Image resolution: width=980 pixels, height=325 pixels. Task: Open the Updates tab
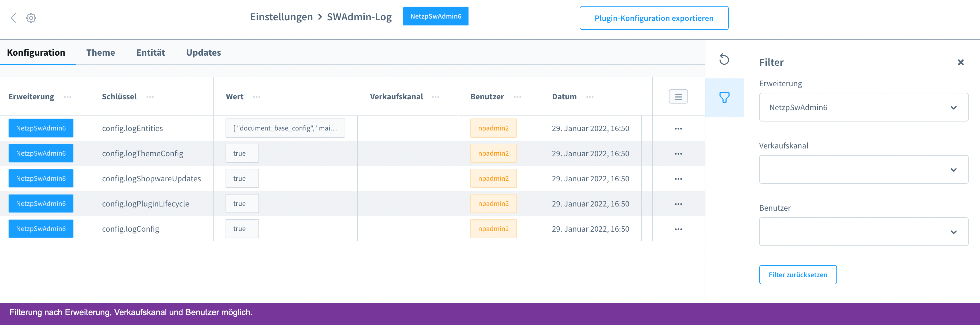(x=203, y=52)
